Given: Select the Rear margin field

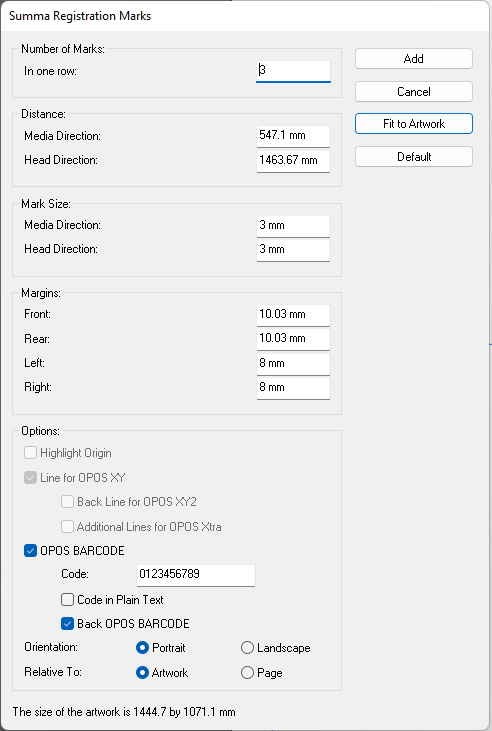Looking at the screenshot, I should point(293,339).
